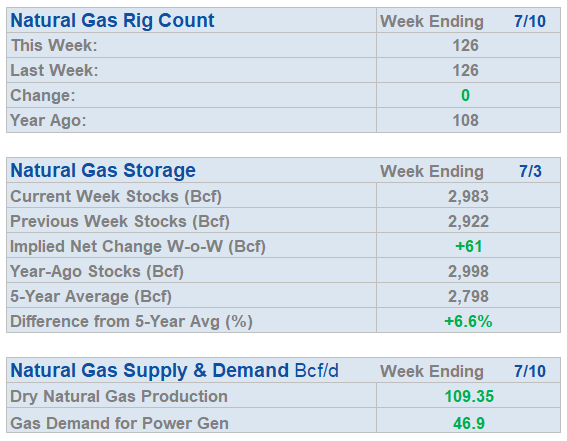Select the storage Week Ending 7/3 date
This screenshot has width=567, height=441.
pos(530,171)
